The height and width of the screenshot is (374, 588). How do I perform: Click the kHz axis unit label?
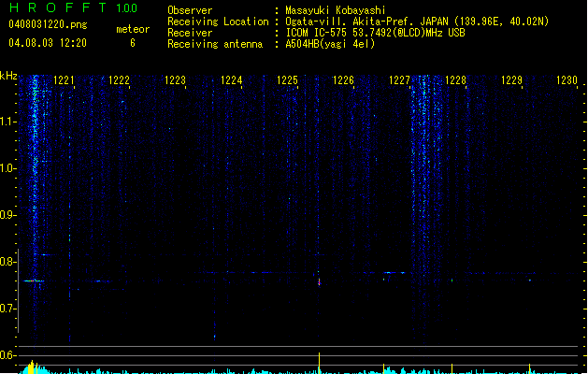(8, 76)
